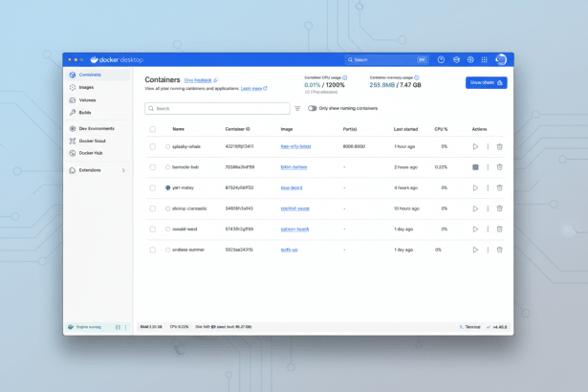Select the shrimp-ciantastic row checkbox
Screen dimensions: 588x392
[x=153, y=208]
